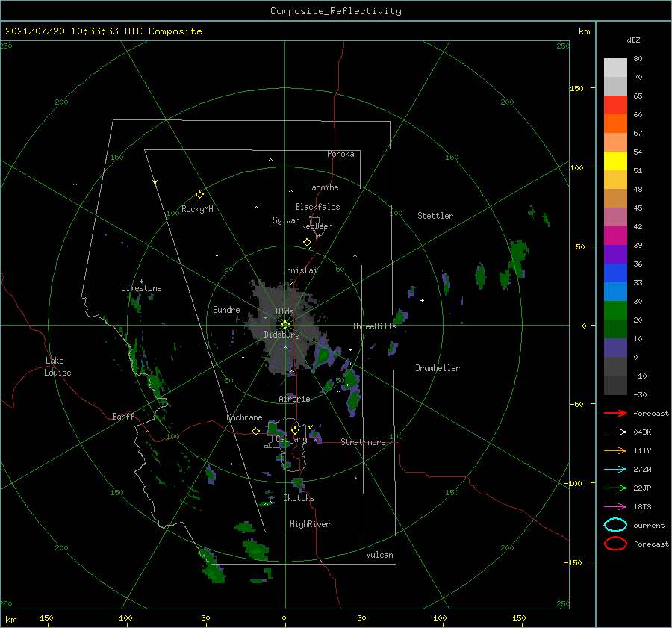Click the 'current' legend text
The width and height of the screenshot is (672, 628).
coord(649,525)
